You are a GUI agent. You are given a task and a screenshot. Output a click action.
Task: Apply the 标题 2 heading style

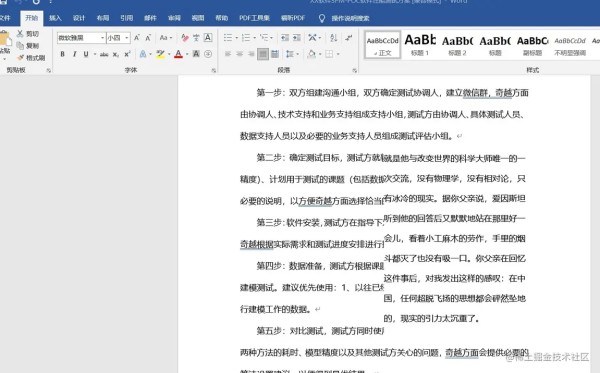pyautogui.click(x=457, y=45)
